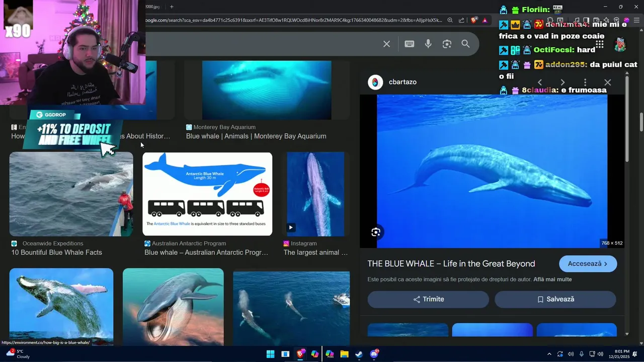Viewport: 644px width, 362px height.
Task: Play the Instagram whale video icon
Action: 290,227
